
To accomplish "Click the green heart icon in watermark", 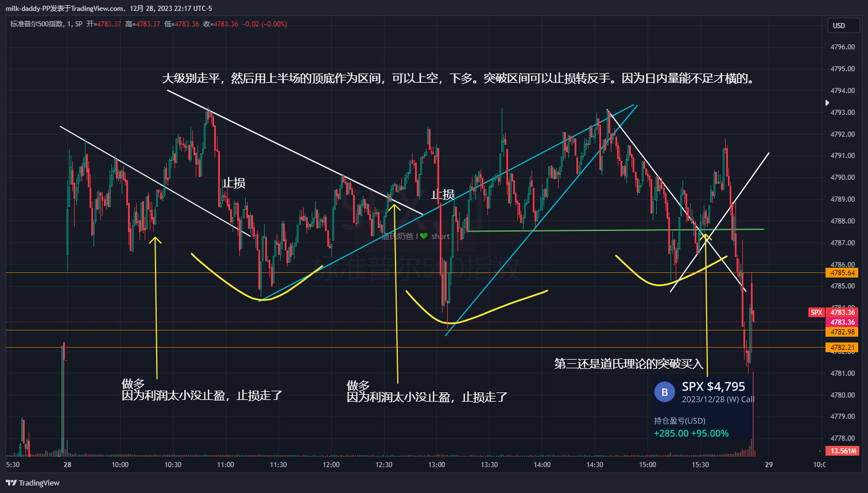I will [x=424, y=236].
